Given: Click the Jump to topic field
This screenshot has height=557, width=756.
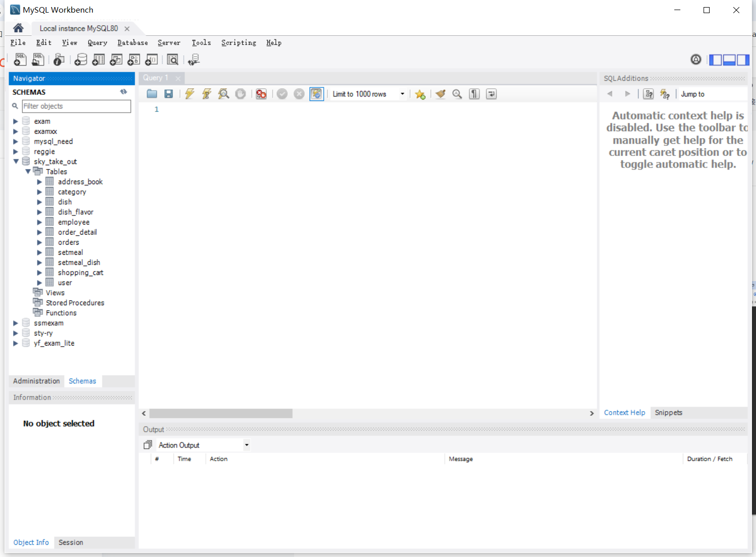Looking at the screenshot, I should pyautogui.click(x=712, y=94).
